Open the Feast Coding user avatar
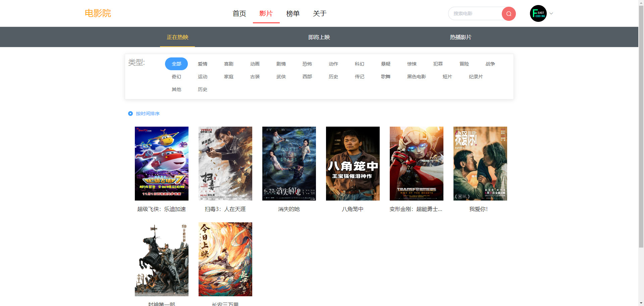The image size is (644, 306). coord(538,13)
